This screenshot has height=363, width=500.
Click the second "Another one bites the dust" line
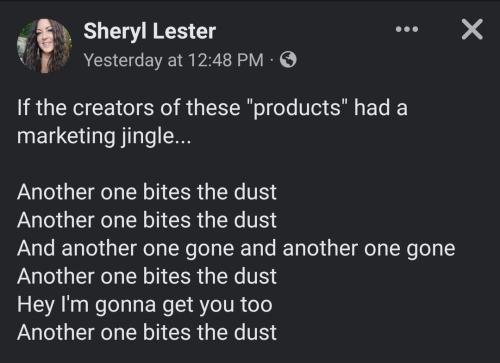tap(147, 220)
